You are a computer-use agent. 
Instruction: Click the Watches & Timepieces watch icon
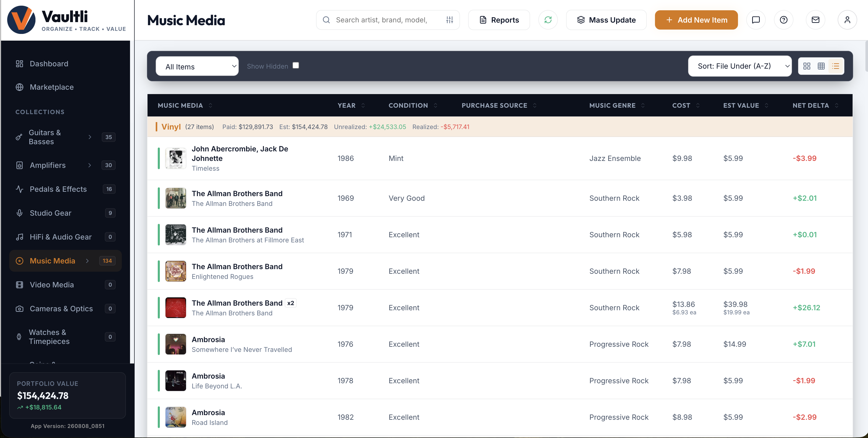(x=19, y=337)
